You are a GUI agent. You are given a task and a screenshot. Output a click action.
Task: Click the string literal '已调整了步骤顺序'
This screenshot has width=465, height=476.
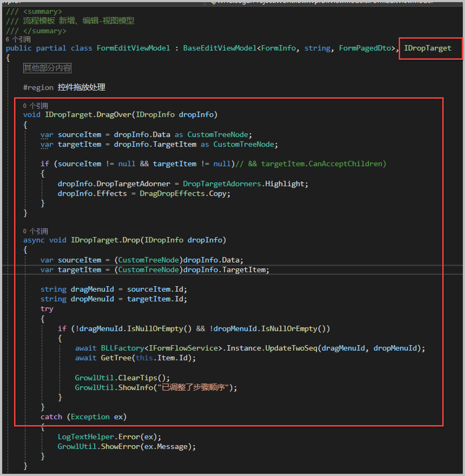(193, 388)
